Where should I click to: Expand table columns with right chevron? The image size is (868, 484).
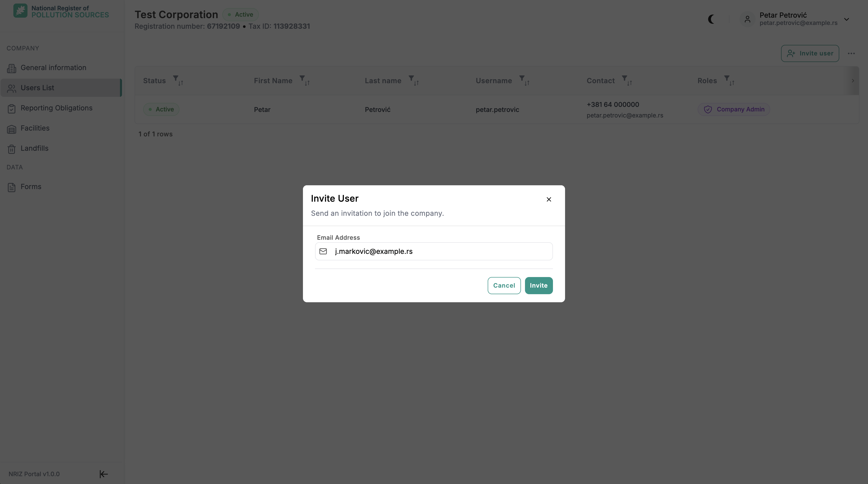click(853, 81)
